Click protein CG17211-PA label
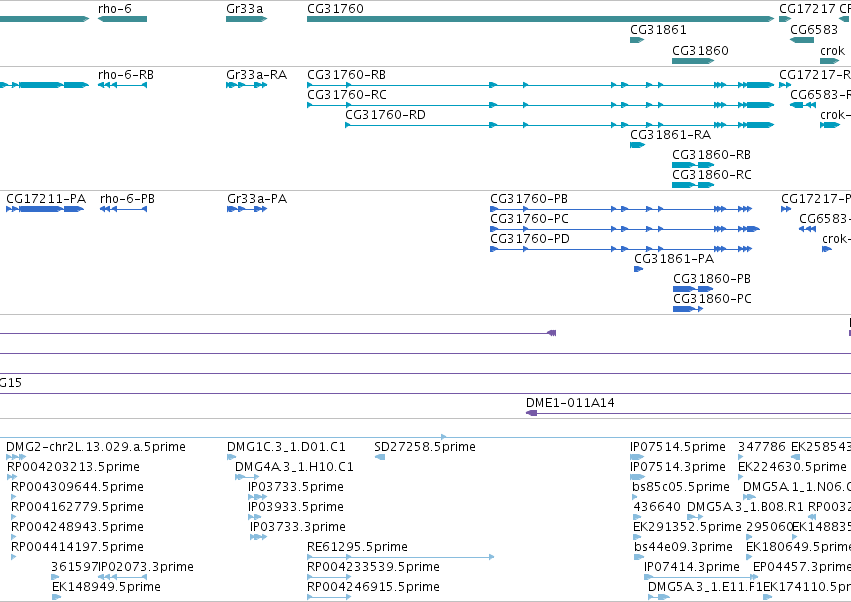Image resolution: width=851 pixels, height=602 pixels. [x=46, y=199]
